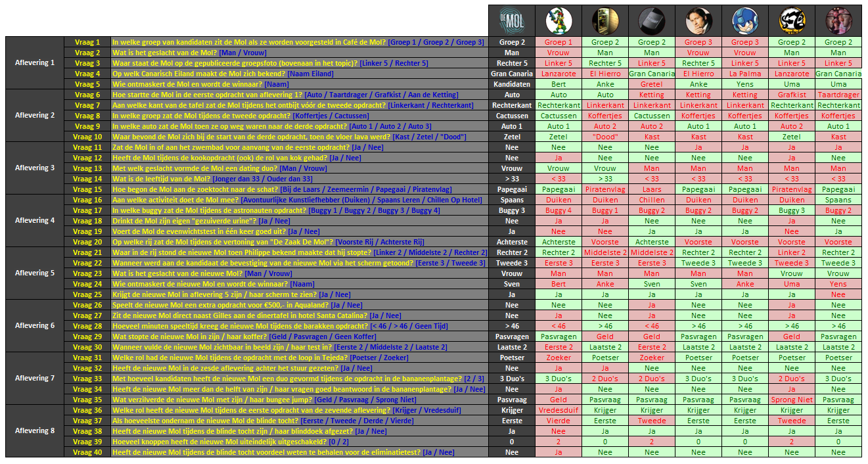Click the 'Grafkist' cell

point(792,95)
